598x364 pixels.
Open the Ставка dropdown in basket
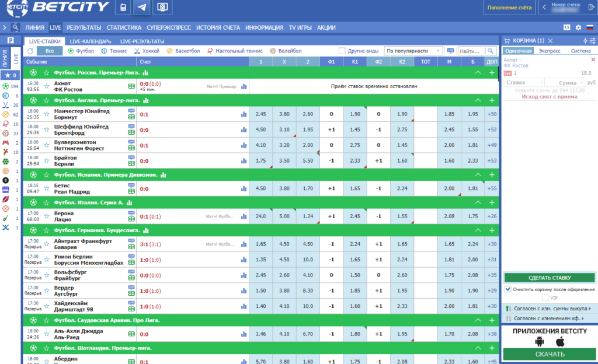coord(523,83)
